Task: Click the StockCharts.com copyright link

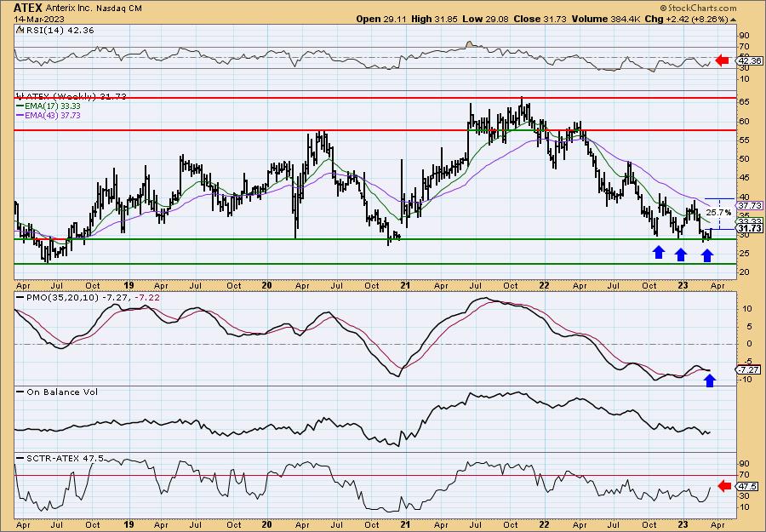Action: [x=698, y=8]
